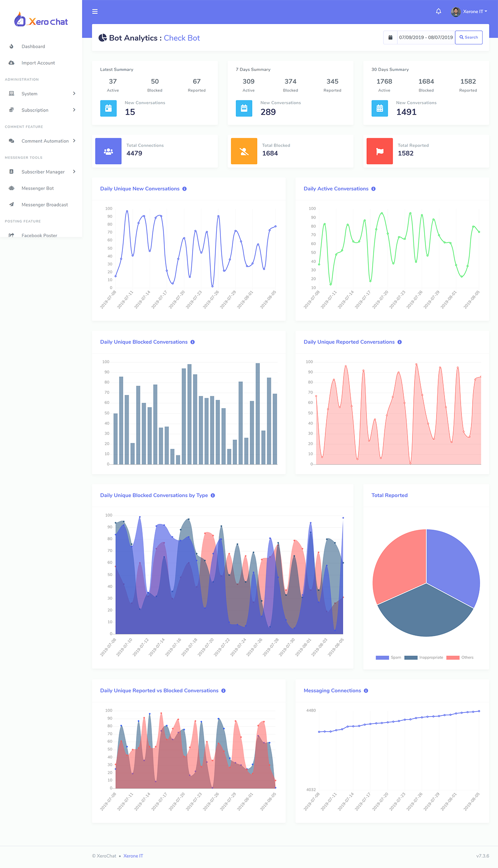Click the XeroChat logo
This screenshot has height=868, width=498.
[41, 19]
